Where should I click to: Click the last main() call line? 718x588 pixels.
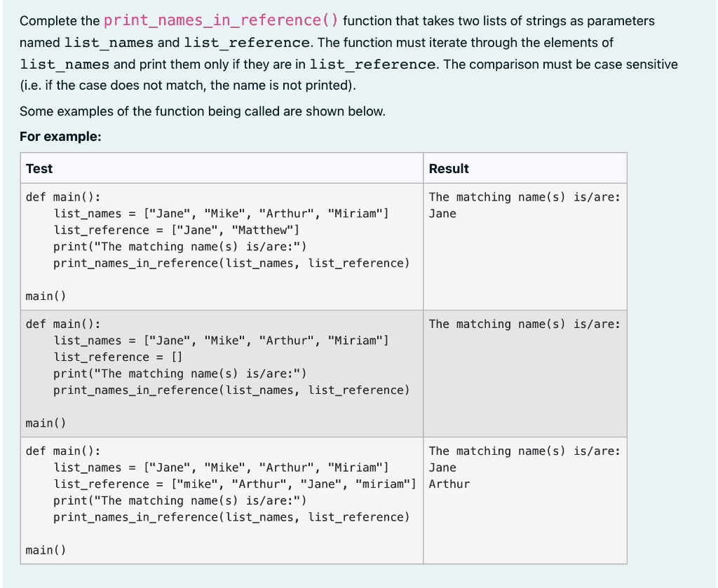tap(42, 550)
